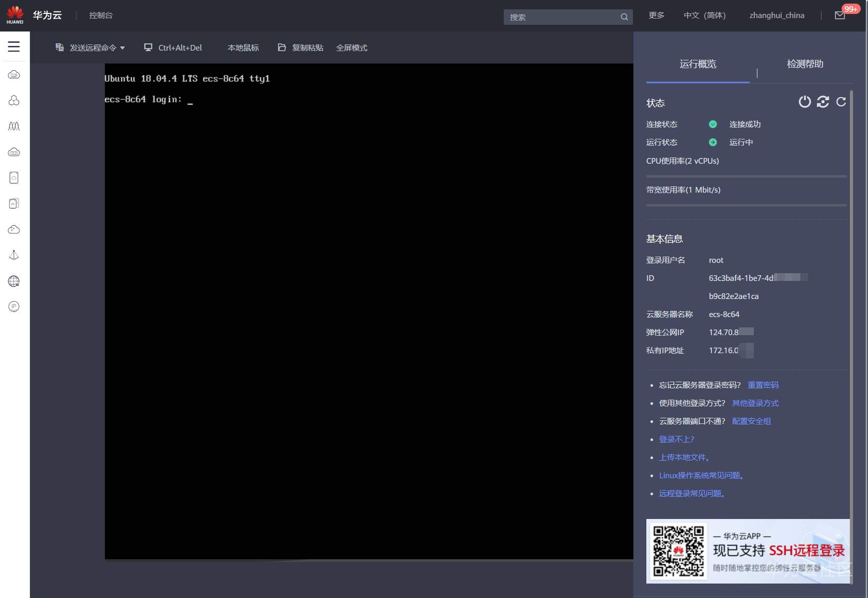
Task: Open the 上传本地文件 link
Action: click(x=685, y=457)
